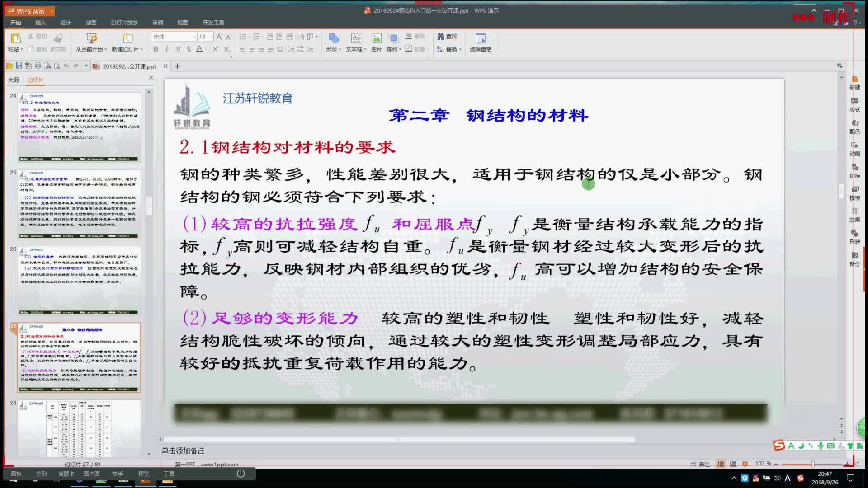Switch to the Outline (大纲) panel tab
Viewport: 868px width, 488px height.
click(x=14, y=80)
